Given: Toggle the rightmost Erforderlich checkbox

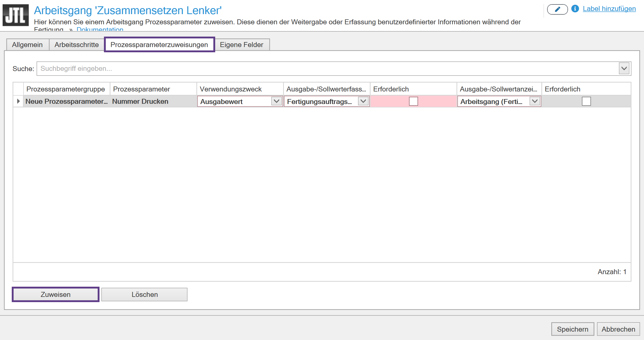Looking at the screenshot, I should coord(586,101).
